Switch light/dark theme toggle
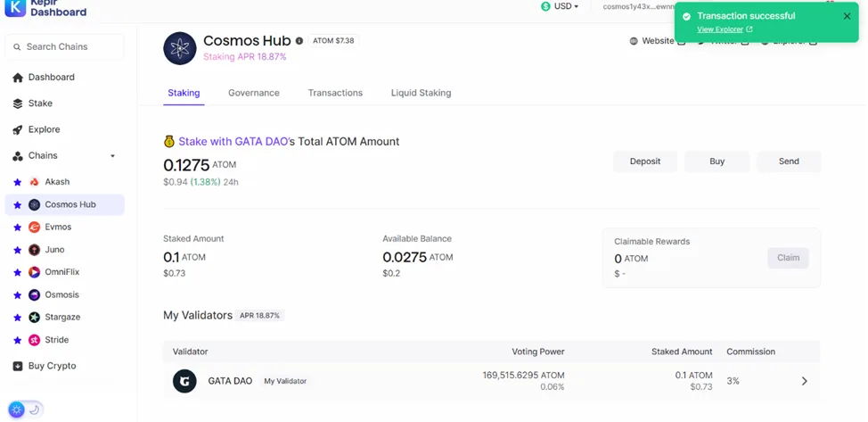868x422 pixels. 26,410
